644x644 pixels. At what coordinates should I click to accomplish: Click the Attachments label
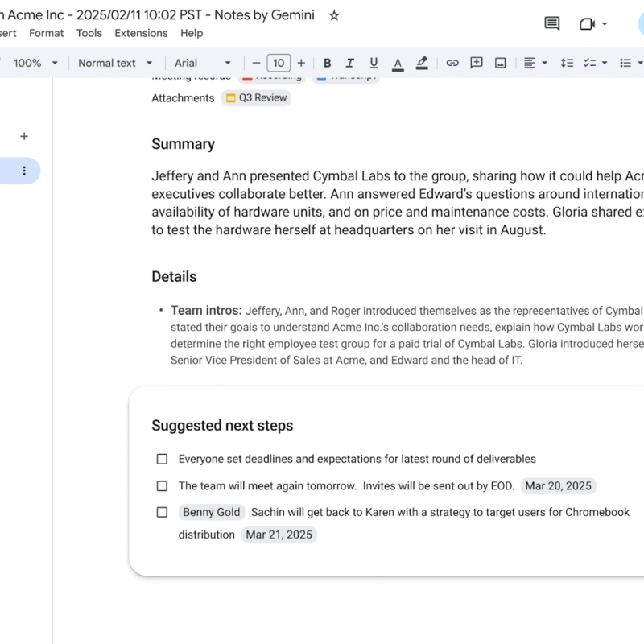[x=183, y=98]
